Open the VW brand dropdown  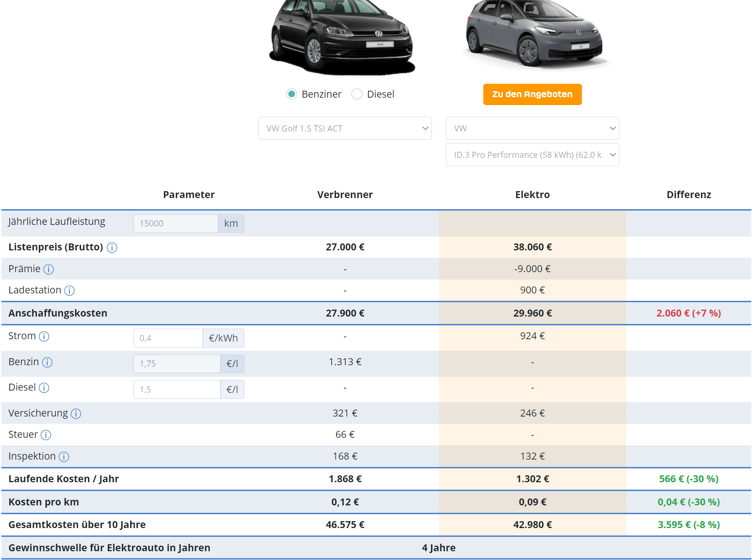532,128
